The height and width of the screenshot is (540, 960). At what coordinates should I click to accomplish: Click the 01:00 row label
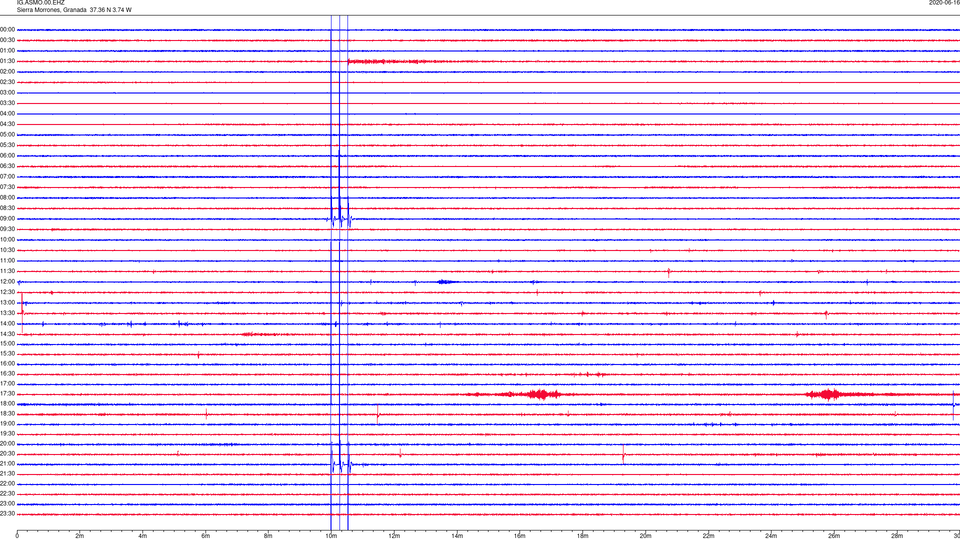(x=7, y=51)
